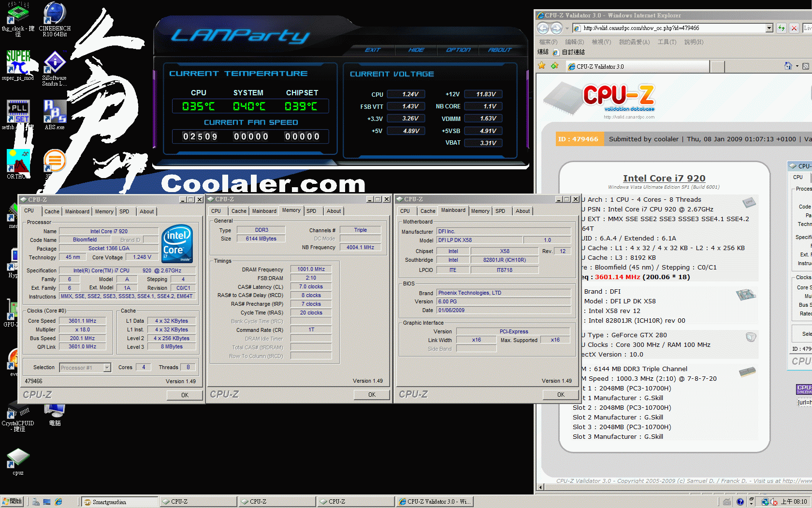Click OPTION in LANParty panel

[x=458, y=50]
